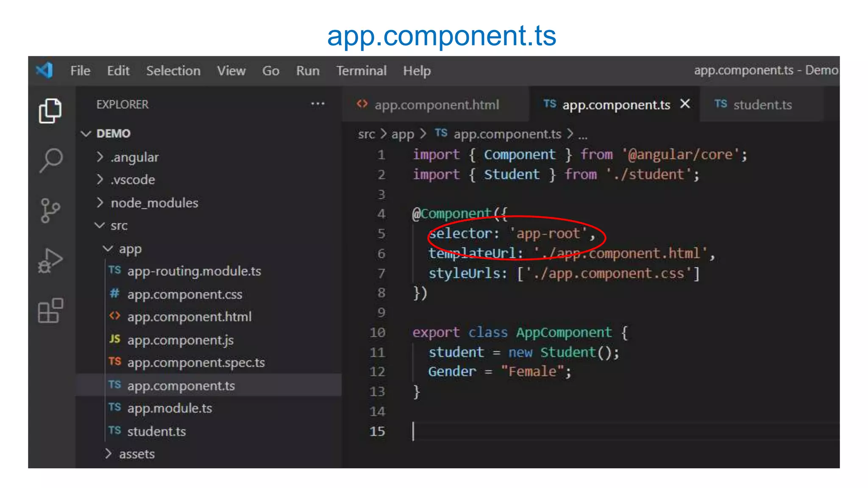Image resolution: width=868 pixels, height=488 pixels.
Task: Collapse the app folder
Action: tap(108, 249)
